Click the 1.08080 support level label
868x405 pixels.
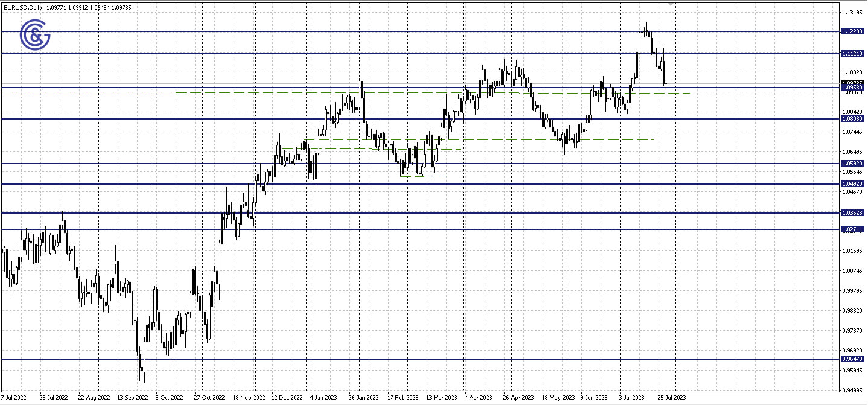coord(851,119)
